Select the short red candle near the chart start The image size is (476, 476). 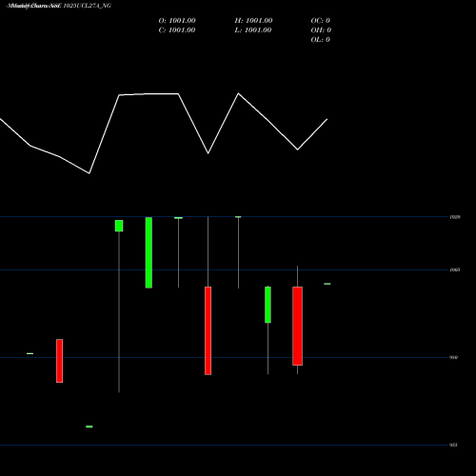[x=60, y=361]
